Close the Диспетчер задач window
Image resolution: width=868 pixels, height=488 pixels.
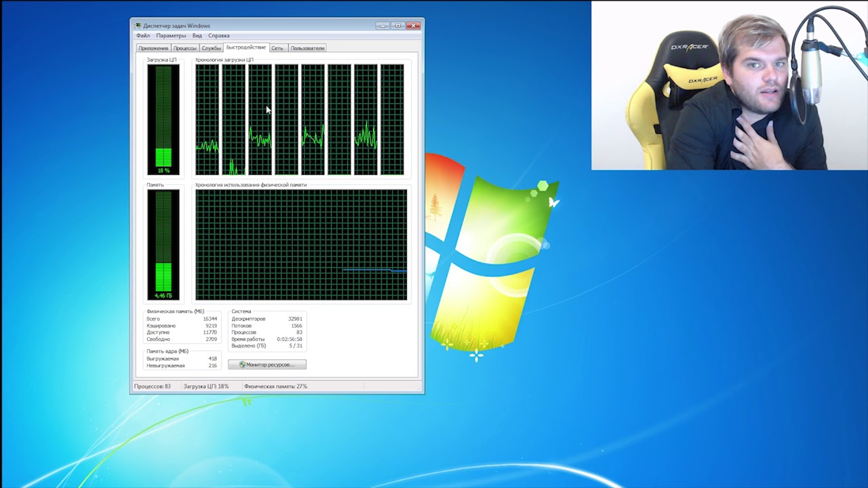413,26
